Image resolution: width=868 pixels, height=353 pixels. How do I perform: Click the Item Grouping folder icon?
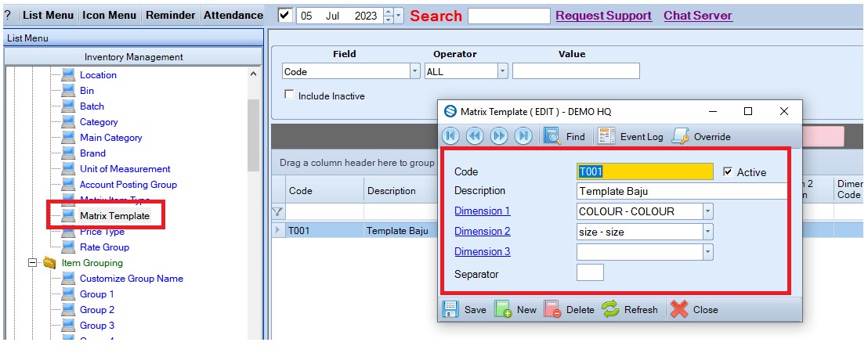(49, 263)
